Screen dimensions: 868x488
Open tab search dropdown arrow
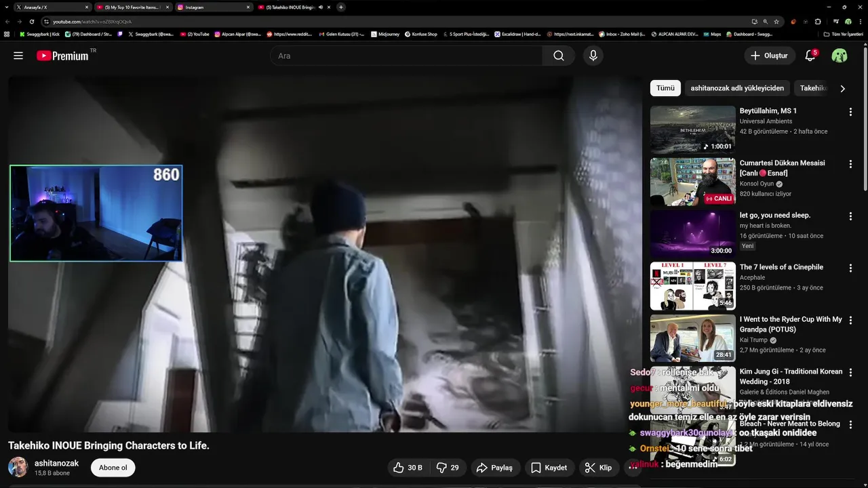point(6,7)
